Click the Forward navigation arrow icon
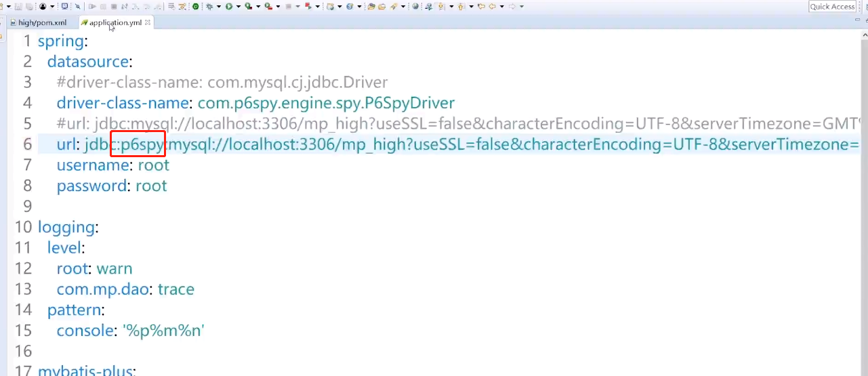The image size is (868, 376). coord(512,7)
